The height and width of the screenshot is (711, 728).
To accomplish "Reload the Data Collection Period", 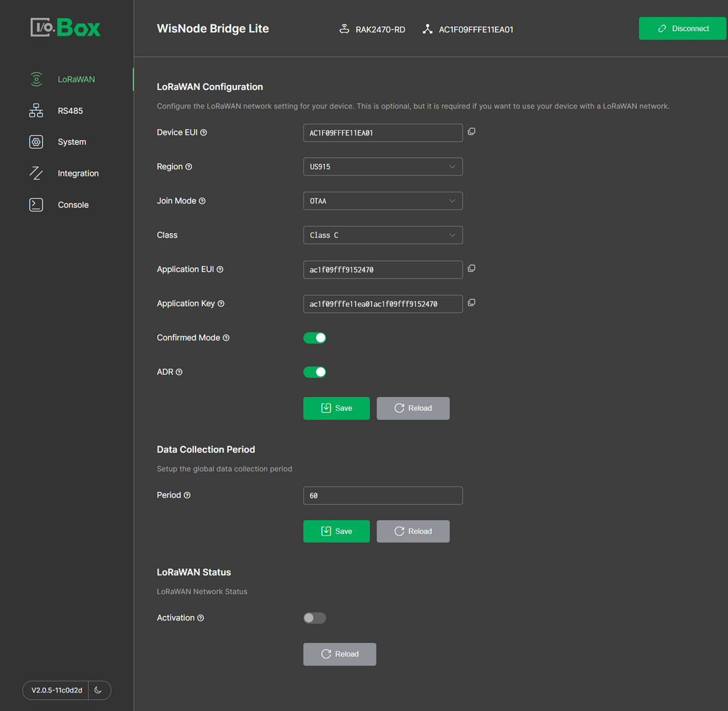I will tap(413, 531).
